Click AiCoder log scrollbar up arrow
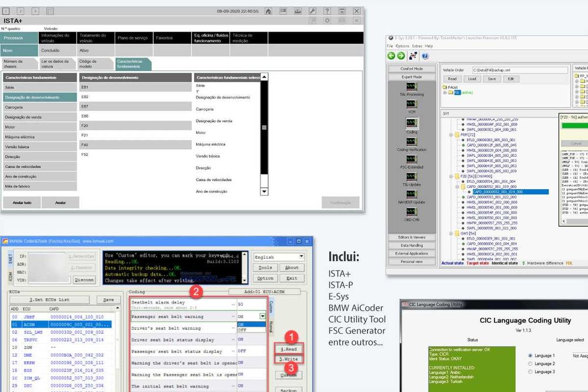 coord(245,255)
